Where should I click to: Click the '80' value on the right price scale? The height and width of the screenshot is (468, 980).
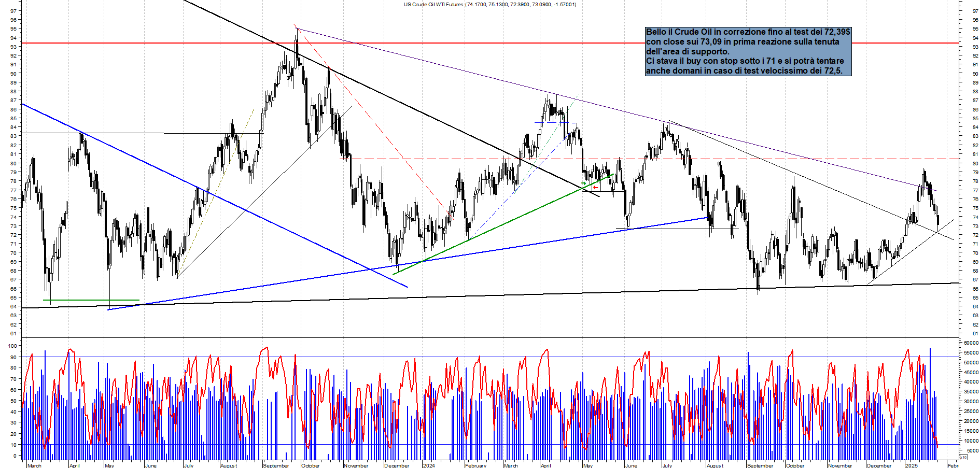coord(975,164)
